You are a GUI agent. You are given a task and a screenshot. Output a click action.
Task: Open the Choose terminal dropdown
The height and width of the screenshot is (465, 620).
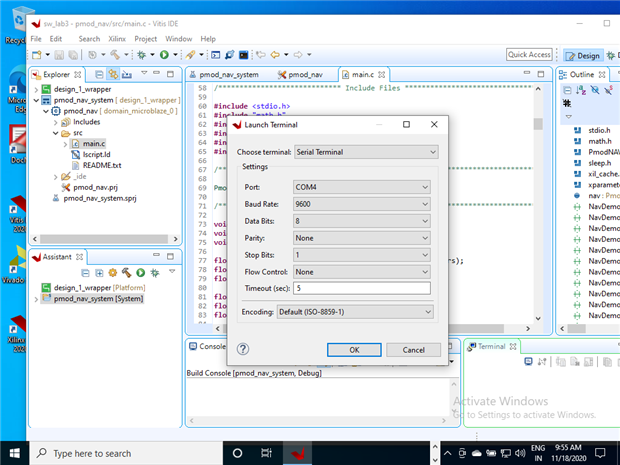[366, 152]
